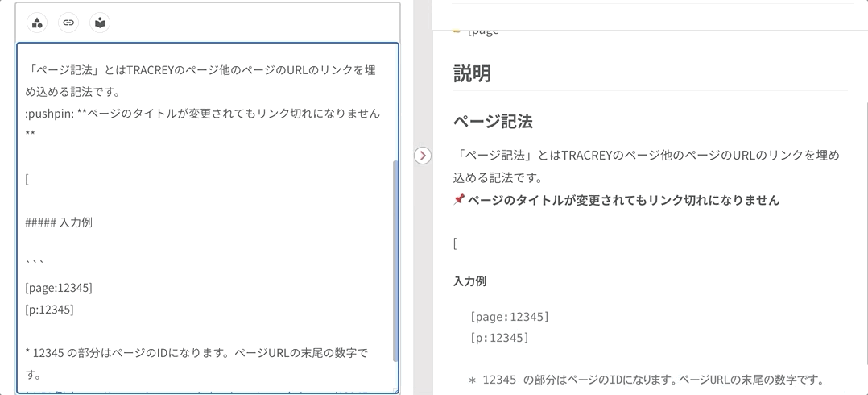Image resolution: width=868 pixels, height=395 pixels.
Task: Click the preview subheading "入力例"
Action: (x=469, y=281)
